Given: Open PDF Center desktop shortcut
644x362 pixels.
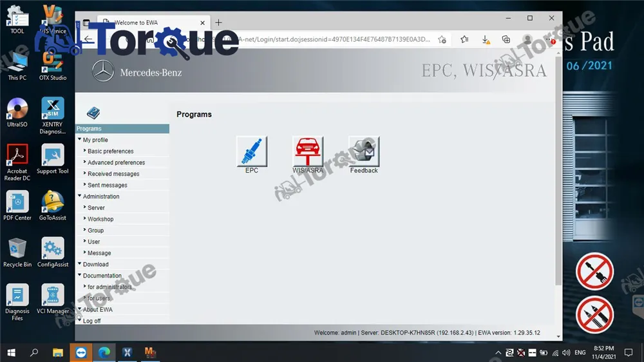Looking at the screenshot, I should [17, 206].
